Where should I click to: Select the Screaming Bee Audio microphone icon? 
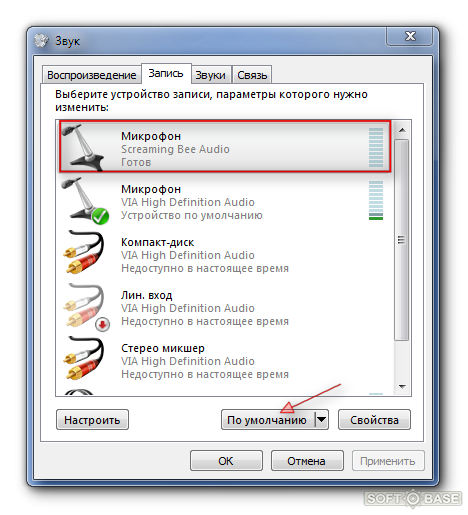pos(83,147)
